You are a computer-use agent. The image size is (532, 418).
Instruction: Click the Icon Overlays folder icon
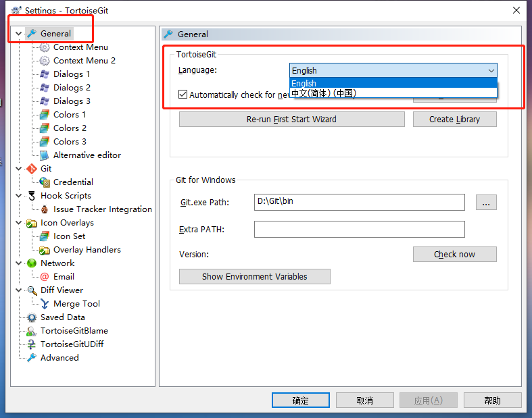point(32,223)
